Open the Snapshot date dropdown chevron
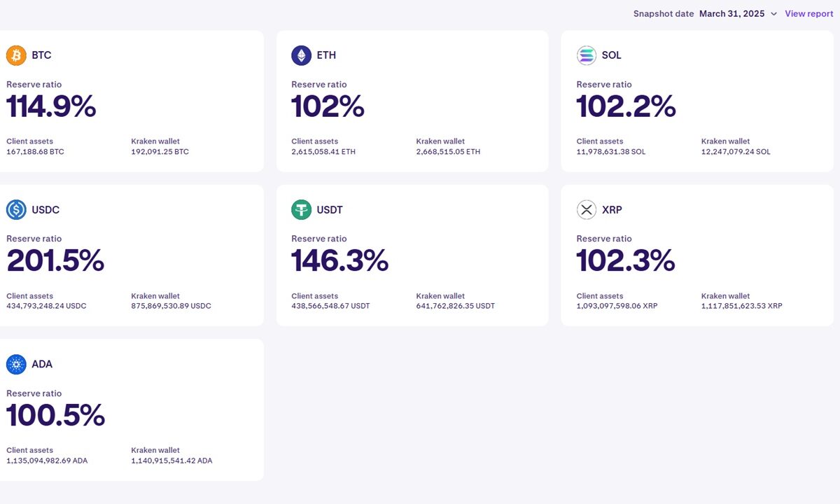 point(773,14)
